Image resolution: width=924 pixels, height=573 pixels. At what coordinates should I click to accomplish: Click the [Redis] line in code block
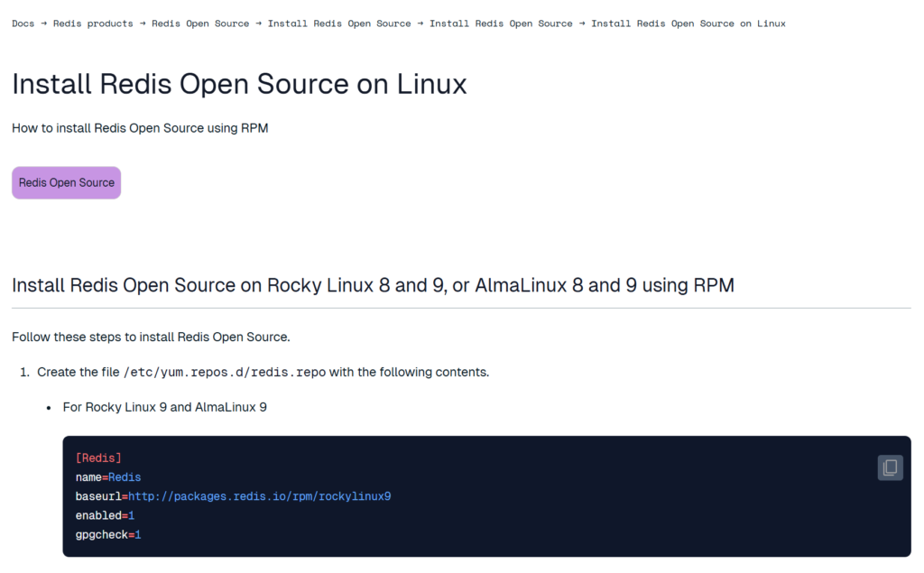coord(98,458)
